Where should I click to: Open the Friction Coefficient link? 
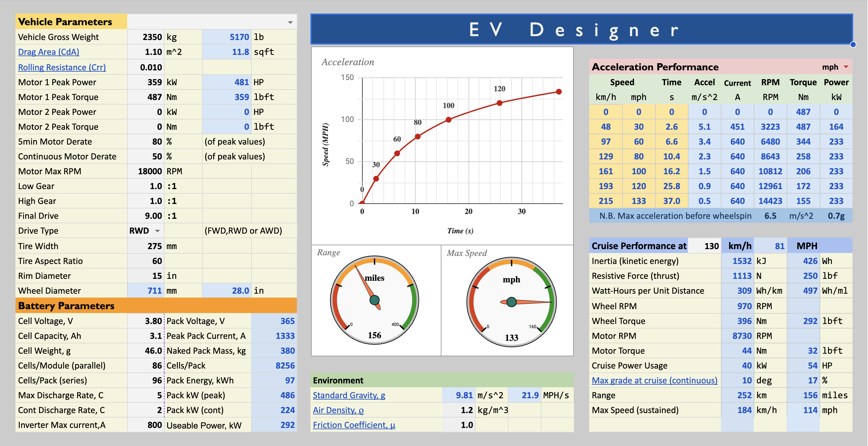354,425
